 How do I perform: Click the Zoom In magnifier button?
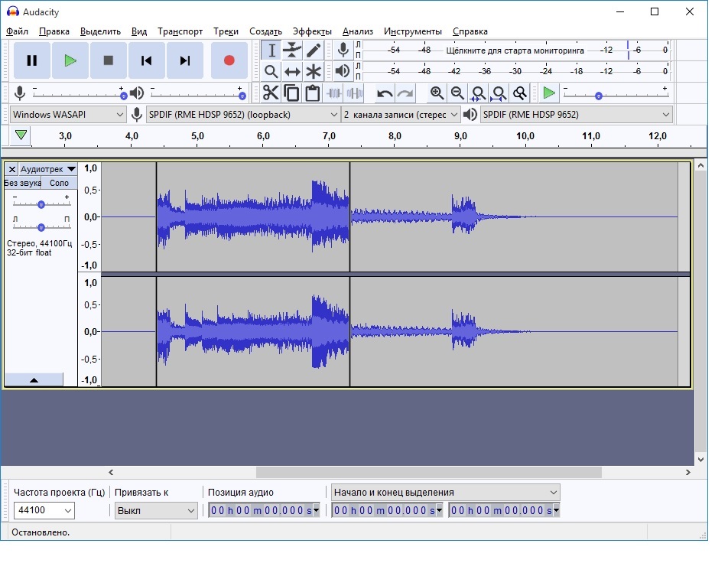[437, 93]
